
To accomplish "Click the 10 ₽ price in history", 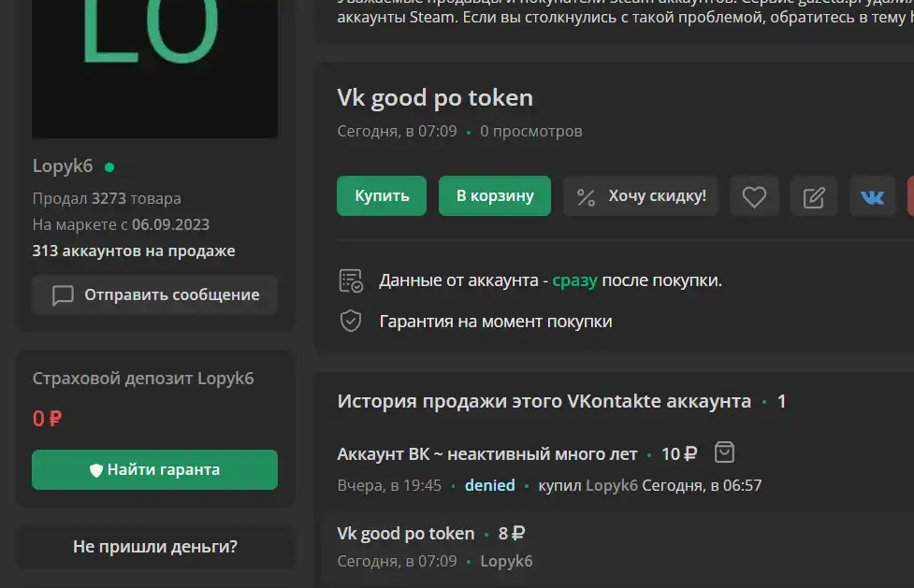I will [x=679, y=454].
